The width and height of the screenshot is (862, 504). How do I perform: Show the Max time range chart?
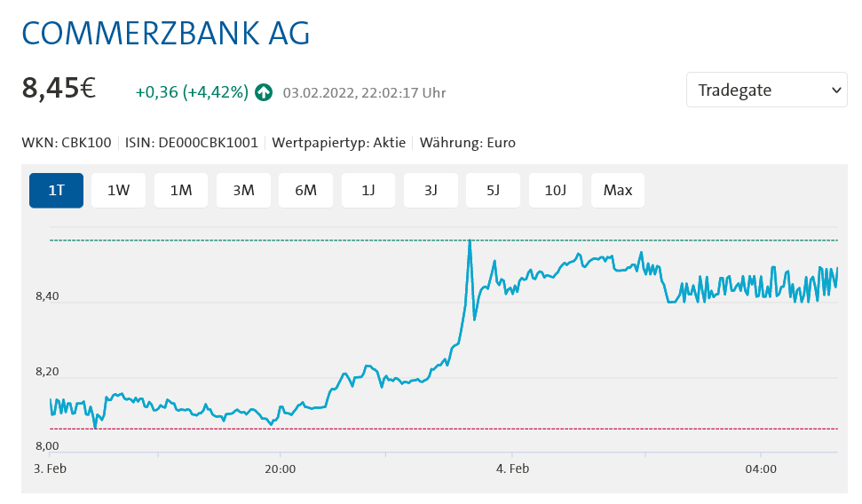[618, 190]
